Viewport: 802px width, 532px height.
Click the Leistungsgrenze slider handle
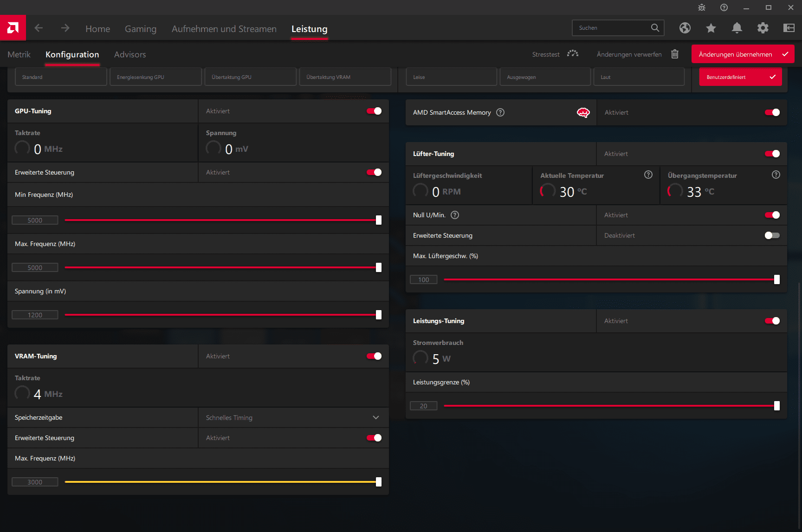(776, 406)
